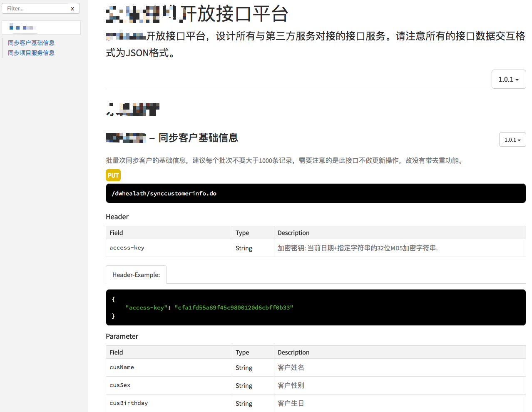Open the main 1.0.1 version dropdown
The width and height of the screenshot is (532, 412).
coord(509,79)
